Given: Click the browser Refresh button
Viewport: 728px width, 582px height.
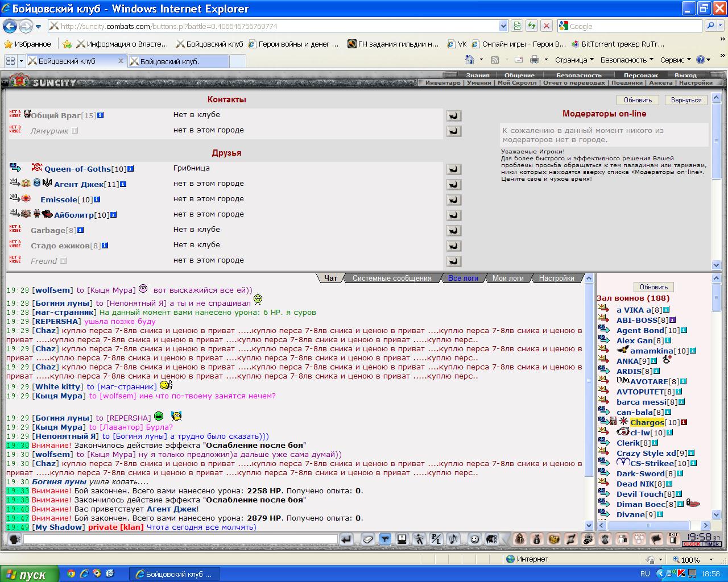Looking at the screenshot, I should [532, 26].
